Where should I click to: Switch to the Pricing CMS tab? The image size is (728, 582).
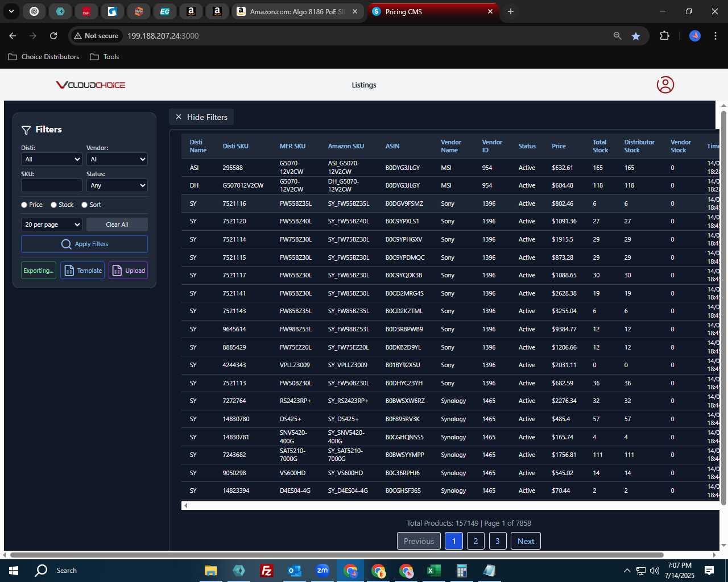pos(432,11)
